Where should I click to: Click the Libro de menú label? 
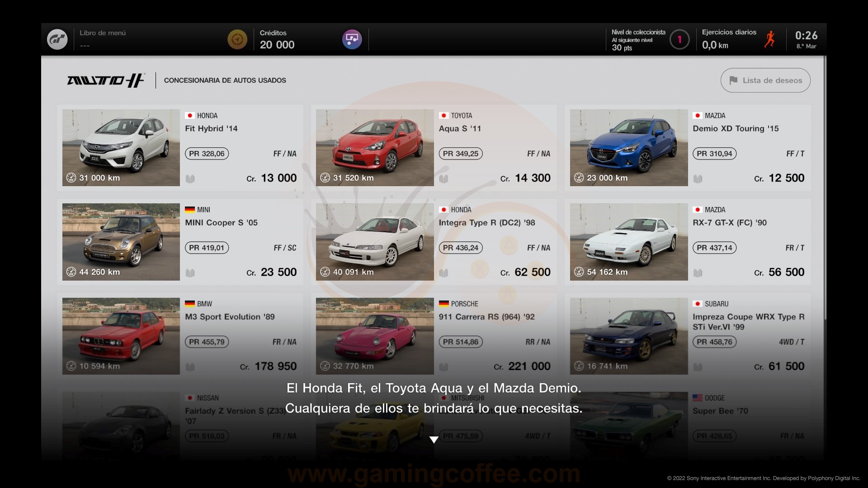click(x=103, y=33)
